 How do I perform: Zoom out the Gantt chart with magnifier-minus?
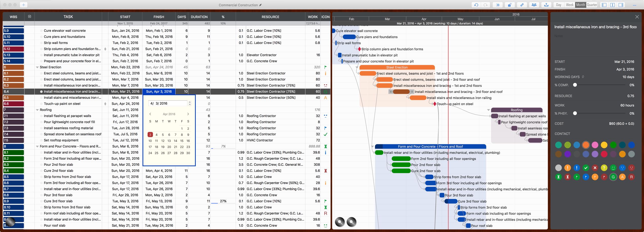[x=339, y=222]
